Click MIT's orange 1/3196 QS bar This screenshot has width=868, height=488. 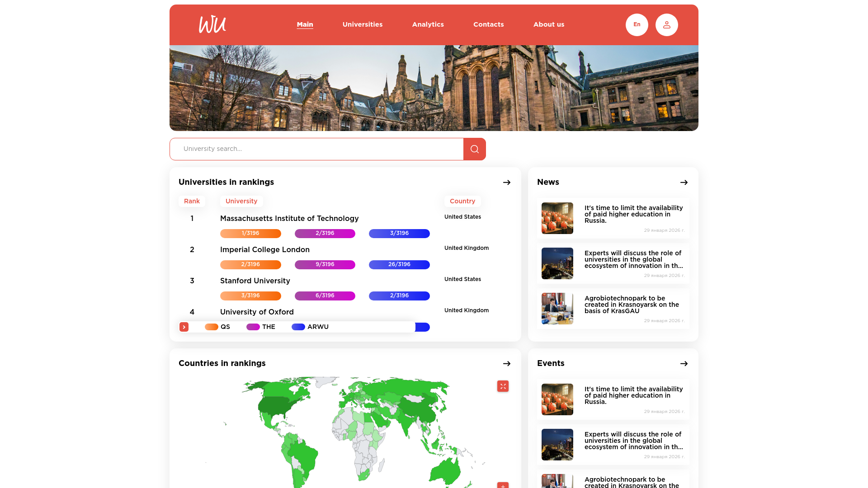(250, 234)
